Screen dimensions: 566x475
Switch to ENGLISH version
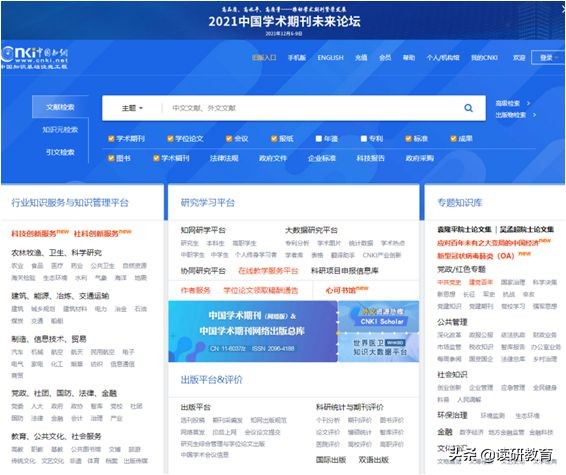[330, 58]
